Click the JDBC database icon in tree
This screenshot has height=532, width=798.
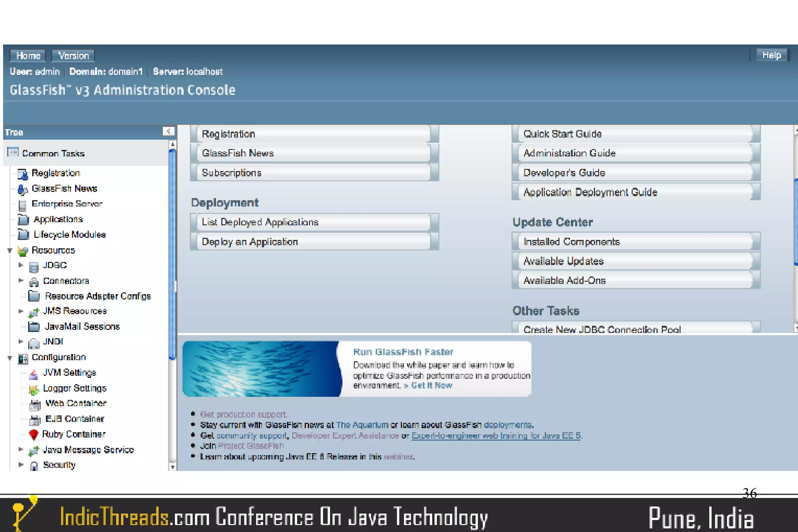click(x=34, y=267)
